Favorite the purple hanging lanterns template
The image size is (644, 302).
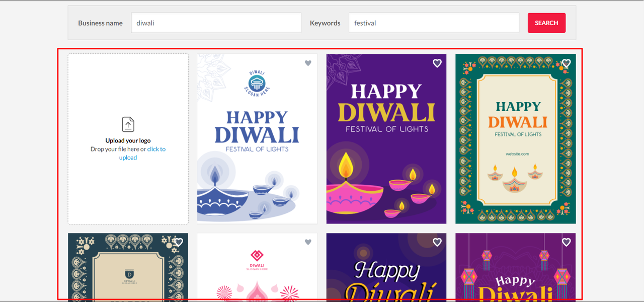tap(566, 242)
